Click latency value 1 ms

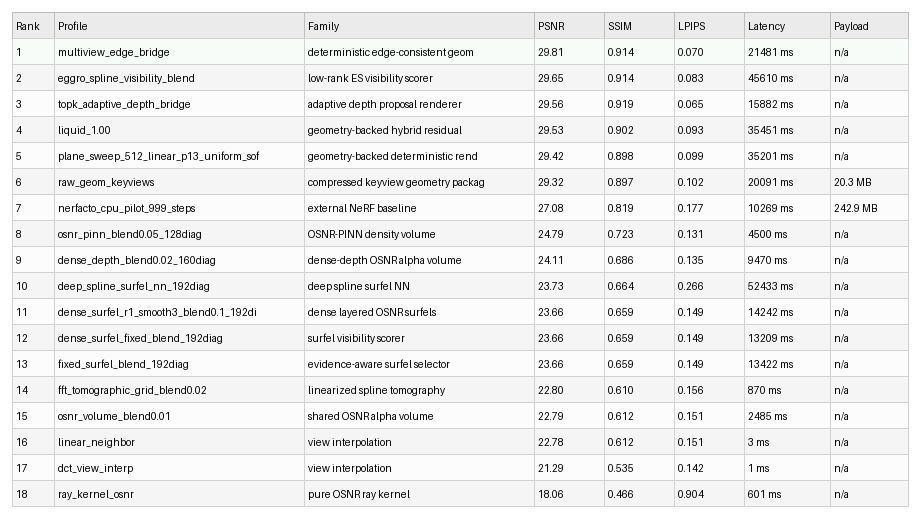[x=758, y=468]
